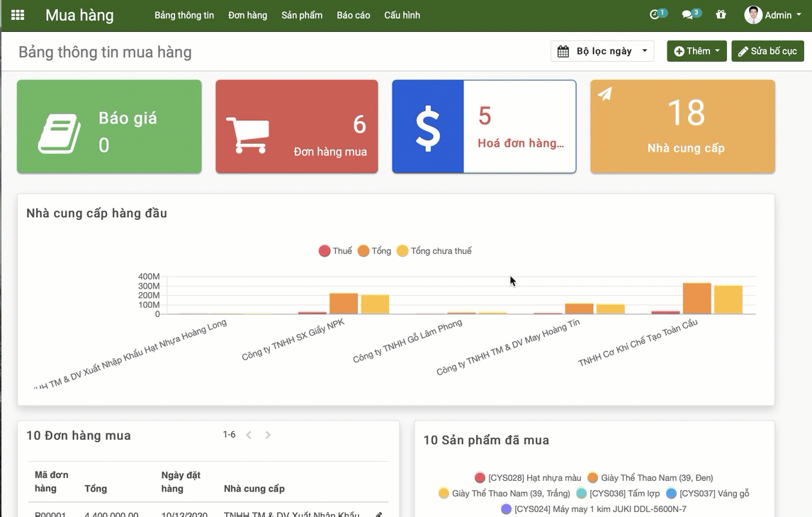Click the Mua hàng app title
Screen dimensions: 812x517
click(79, 15)
